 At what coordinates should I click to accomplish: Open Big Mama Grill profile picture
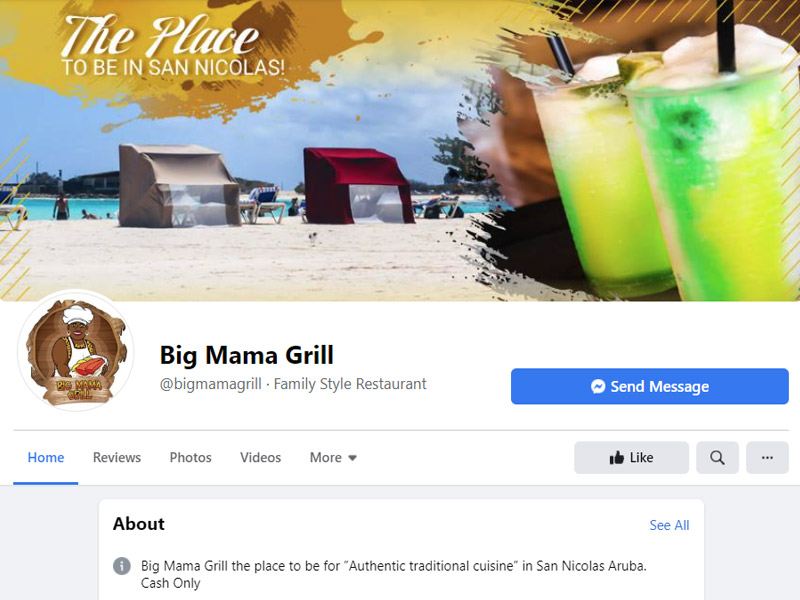point(76,351)
